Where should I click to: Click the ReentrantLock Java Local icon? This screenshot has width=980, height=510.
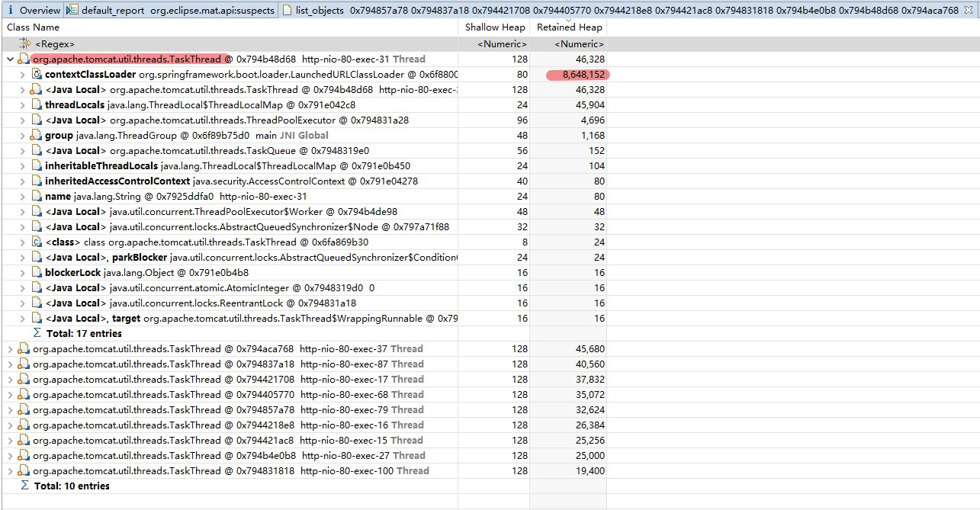tap(37, 303)
